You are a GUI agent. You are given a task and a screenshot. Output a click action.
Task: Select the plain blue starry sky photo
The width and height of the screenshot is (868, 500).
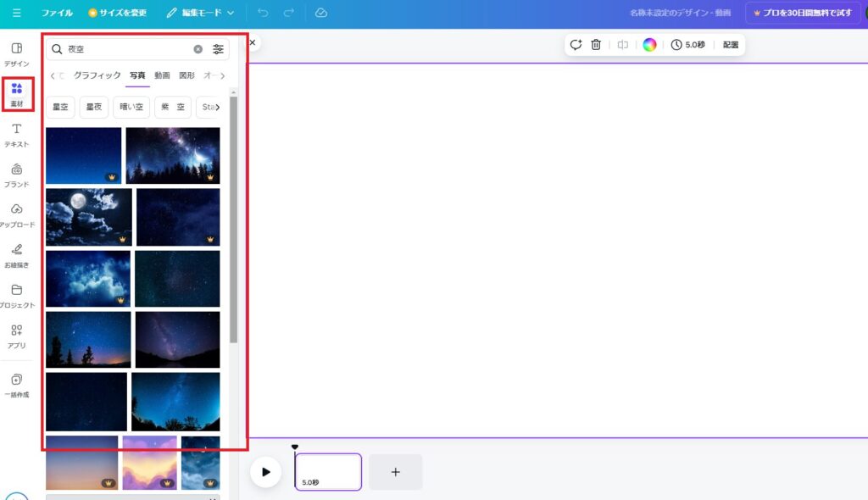click(84, 156)
